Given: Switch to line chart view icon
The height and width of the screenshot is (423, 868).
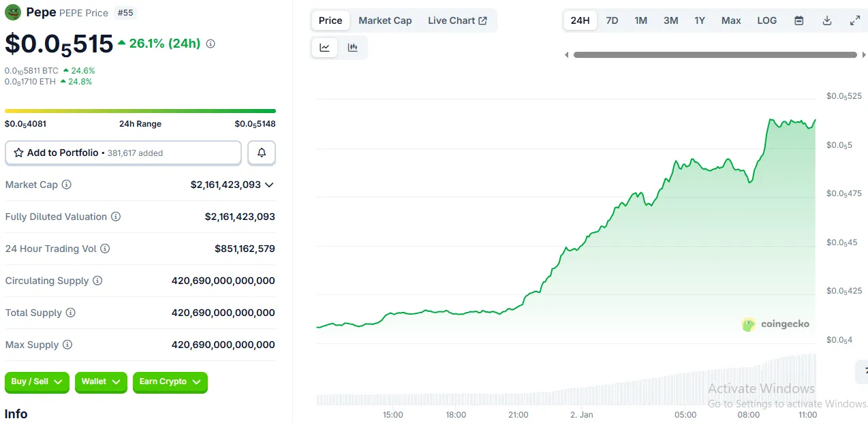Looking at the screenshot, I should [x=325, y=48].
